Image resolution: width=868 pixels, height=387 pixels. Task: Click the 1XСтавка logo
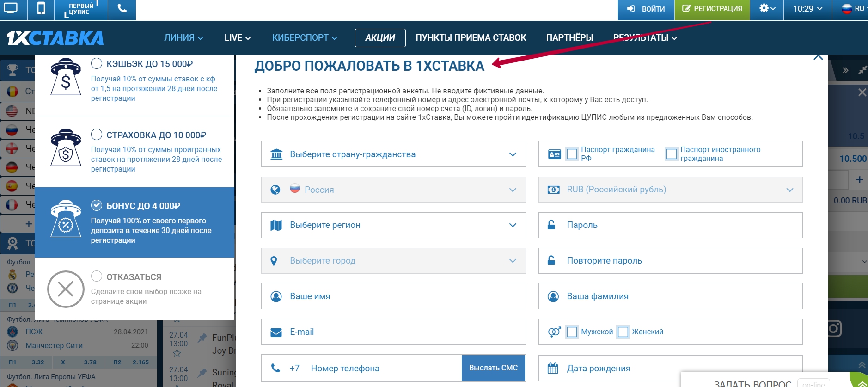click(55, 38)
